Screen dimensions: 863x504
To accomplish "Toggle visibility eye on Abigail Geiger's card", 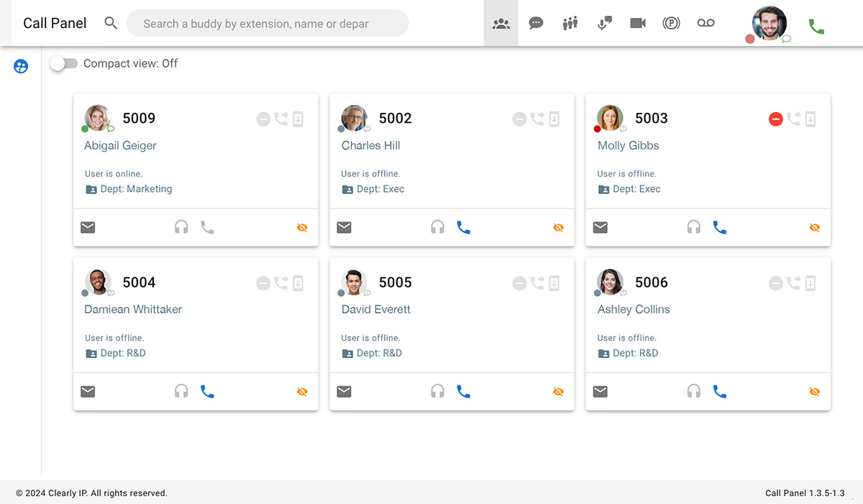I will pyautogui.click(x=302, y=228).
